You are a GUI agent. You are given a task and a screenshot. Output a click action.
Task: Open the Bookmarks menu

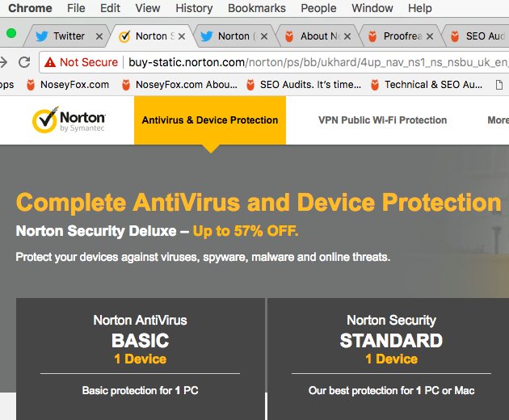257,8
